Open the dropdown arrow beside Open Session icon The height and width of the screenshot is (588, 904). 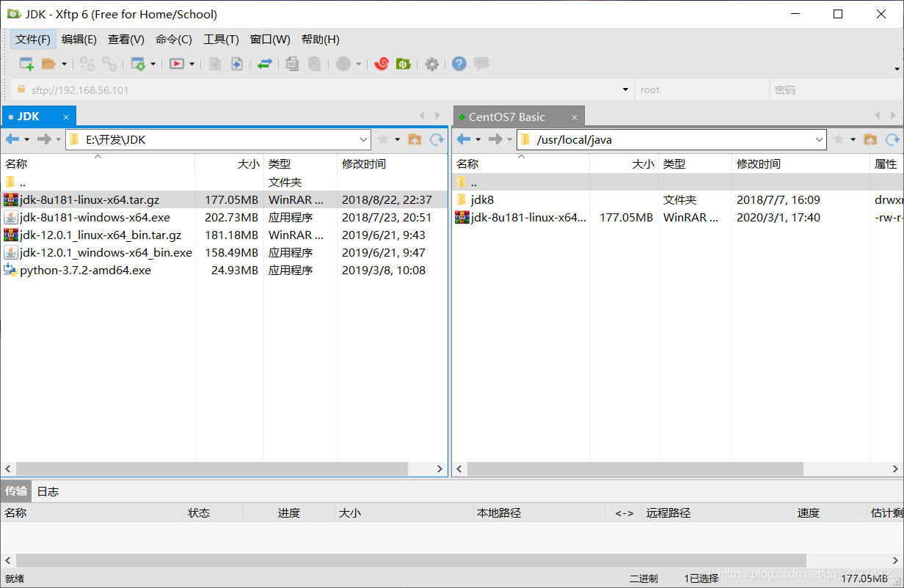(64, 64)
